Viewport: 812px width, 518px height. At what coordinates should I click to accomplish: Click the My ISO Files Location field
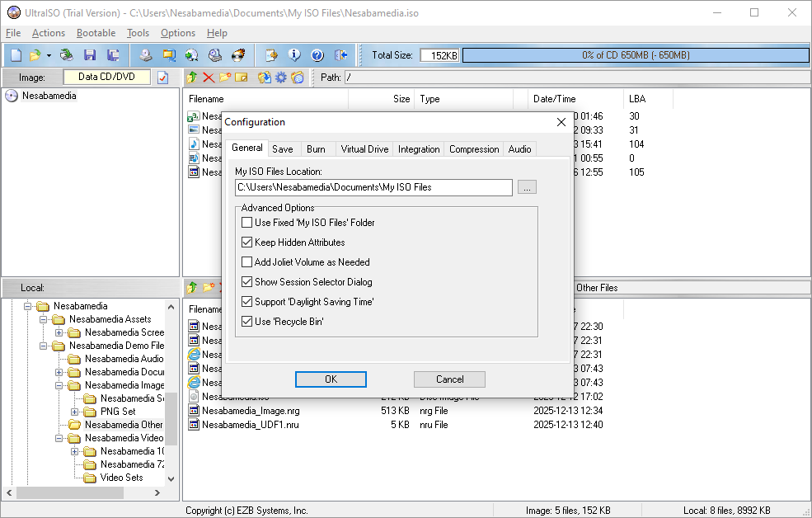coord(373,187)
